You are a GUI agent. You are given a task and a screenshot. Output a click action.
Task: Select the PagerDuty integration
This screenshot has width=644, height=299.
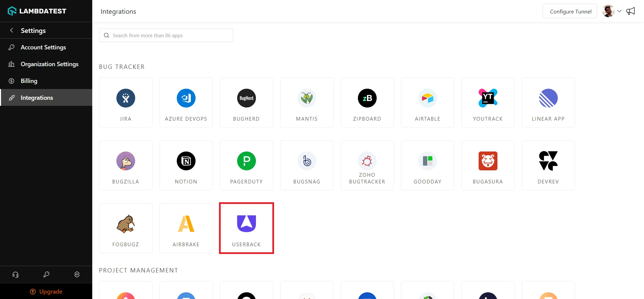click(246, 165)
